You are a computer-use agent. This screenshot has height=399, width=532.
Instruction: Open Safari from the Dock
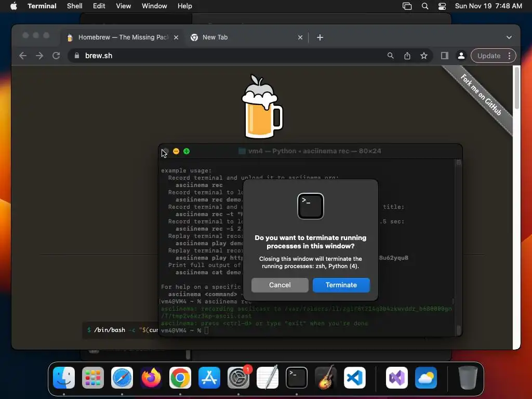tap(122, 378)
